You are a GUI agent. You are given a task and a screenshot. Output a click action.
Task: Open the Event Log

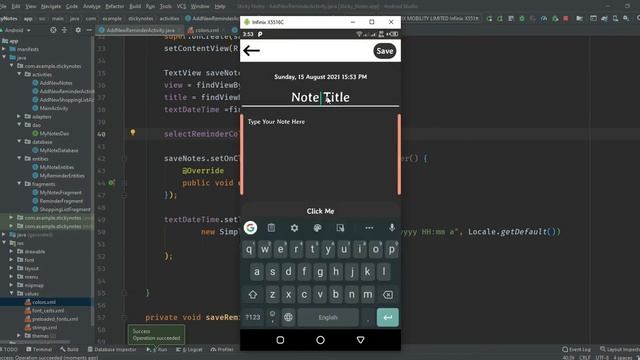click(576, 349)
